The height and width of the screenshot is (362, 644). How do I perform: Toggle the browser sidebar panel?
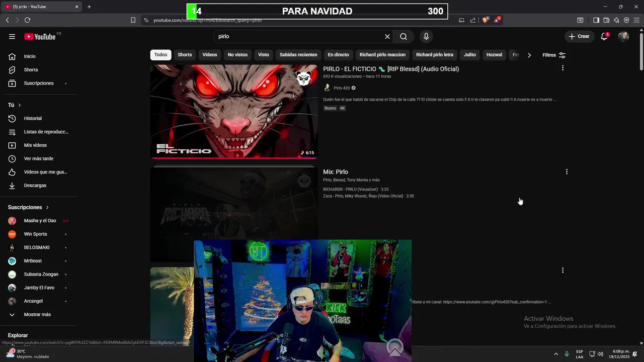tap(596, 20)
